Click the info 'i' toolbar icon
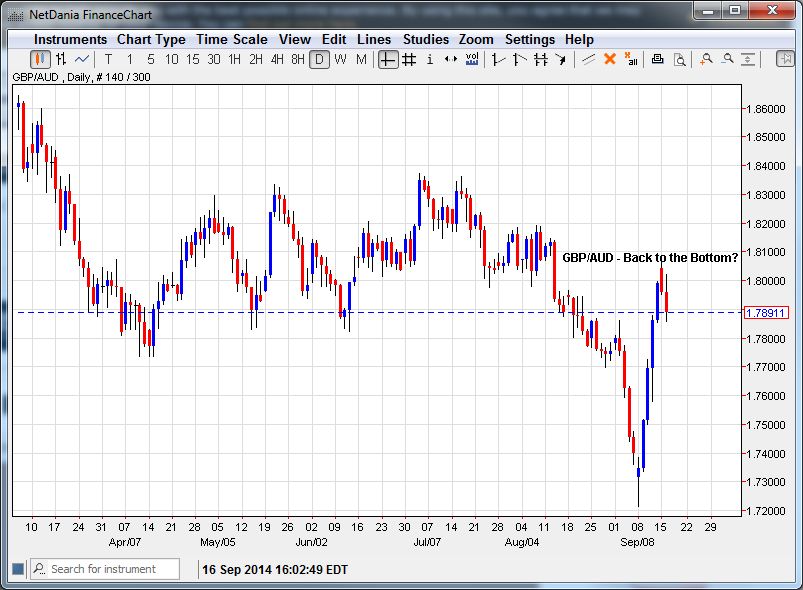 tap(430, 60)
